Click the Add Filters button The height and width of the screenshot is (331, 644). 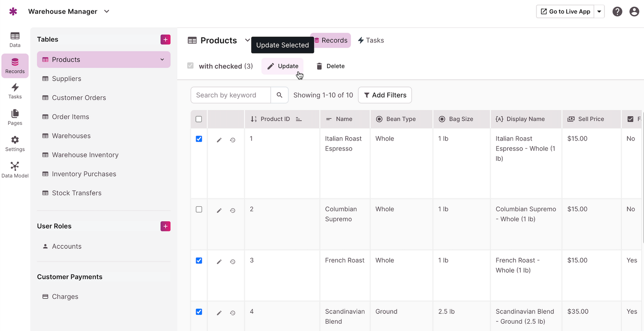385,95
